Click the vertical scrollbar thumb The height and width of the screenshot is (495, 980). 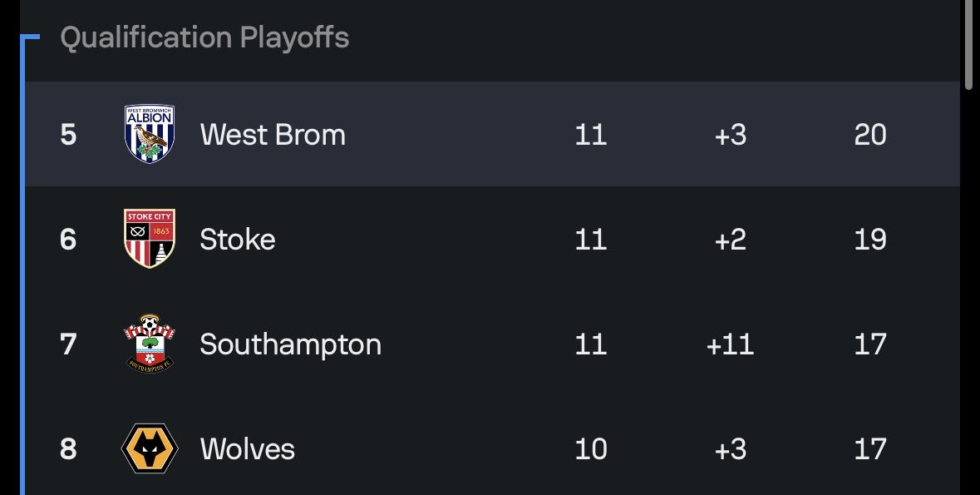pos(969,44)
